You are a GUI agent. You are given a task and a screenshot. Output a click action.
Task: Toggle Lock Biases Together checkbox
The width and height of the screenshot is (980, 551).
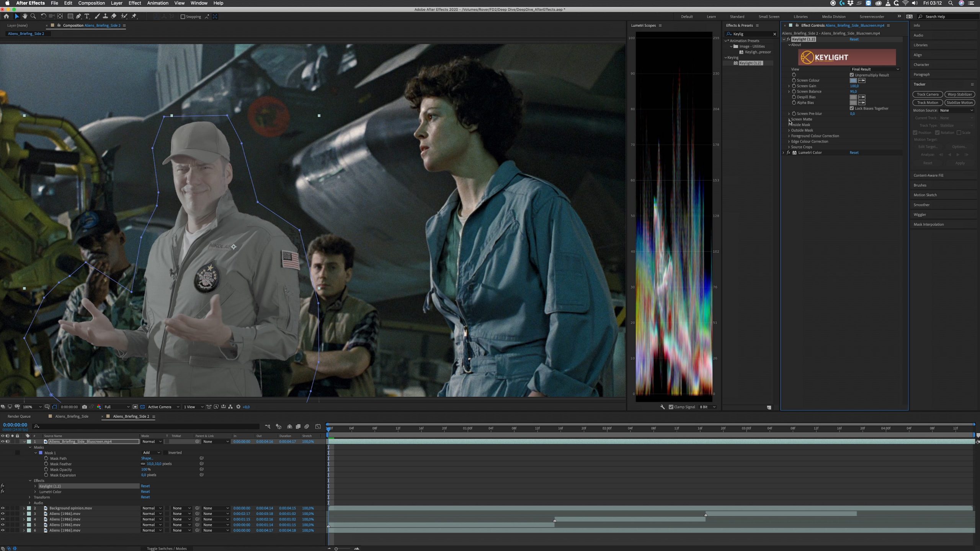point(852,108)
